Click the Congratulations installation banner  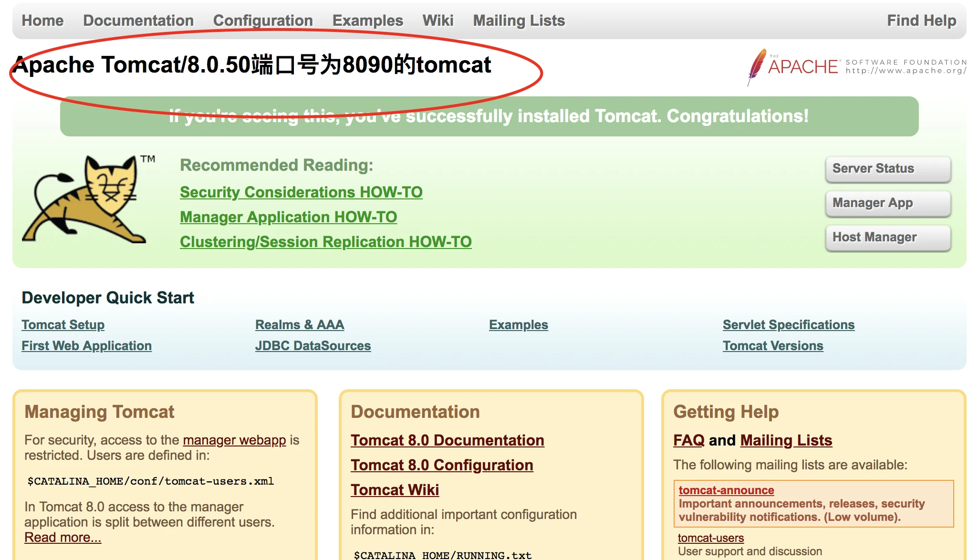tap(489, 116)
